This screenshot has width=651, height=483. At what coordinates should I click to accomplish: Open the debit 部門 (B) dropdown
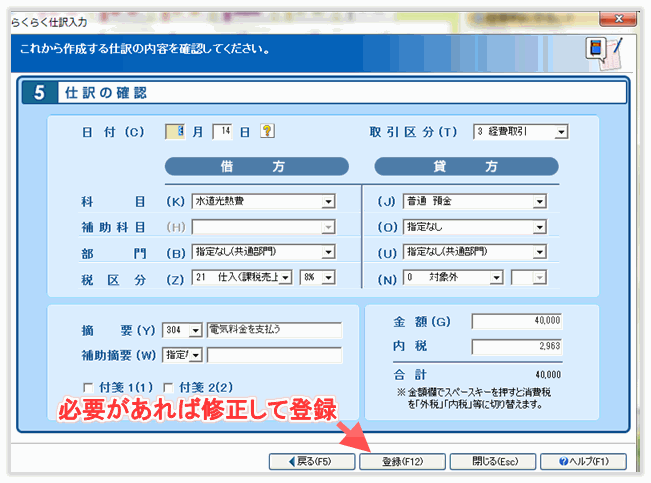coord(328,252)
